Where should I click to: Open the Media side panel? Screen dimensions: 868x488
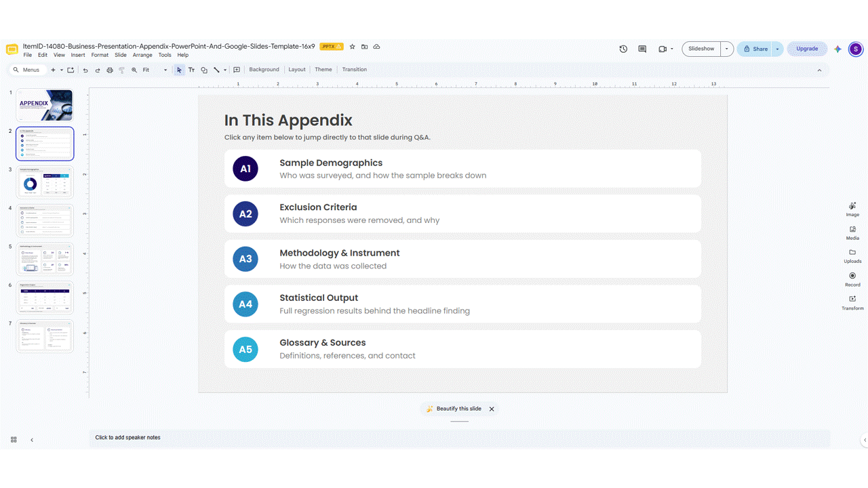(852, 232)
